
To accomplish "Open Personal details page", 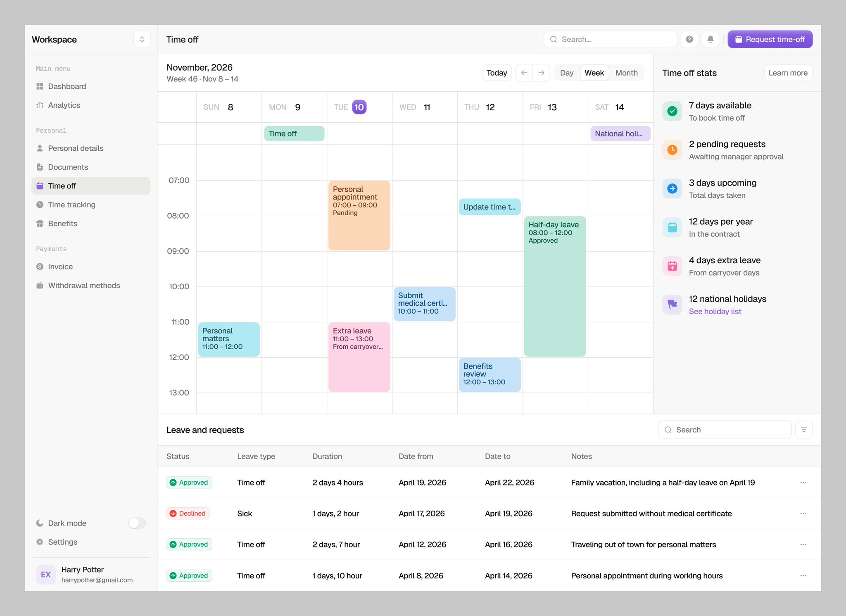I will [91, 148].
